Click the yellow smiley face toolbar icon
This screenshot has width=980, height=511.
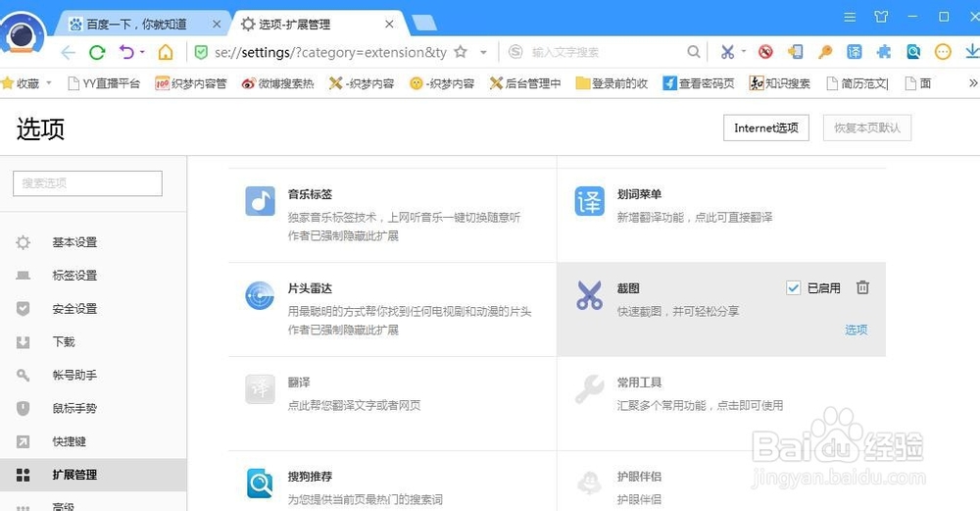943,52
